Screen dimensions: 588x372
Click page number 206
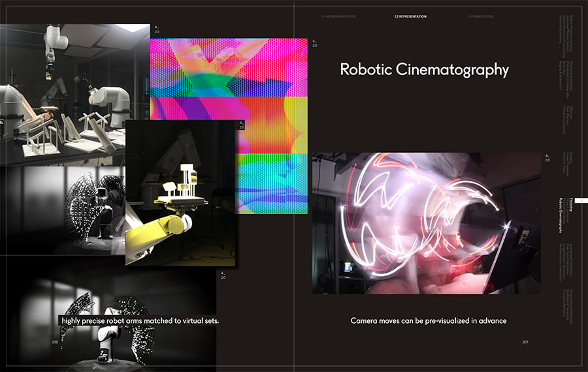(55, 342)
